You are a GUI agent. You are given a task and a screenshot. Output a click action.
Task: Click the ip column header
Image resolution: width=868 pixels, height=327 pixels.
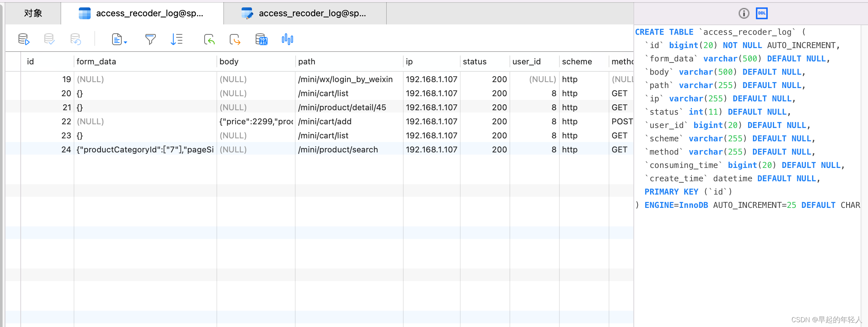point(432,61)
